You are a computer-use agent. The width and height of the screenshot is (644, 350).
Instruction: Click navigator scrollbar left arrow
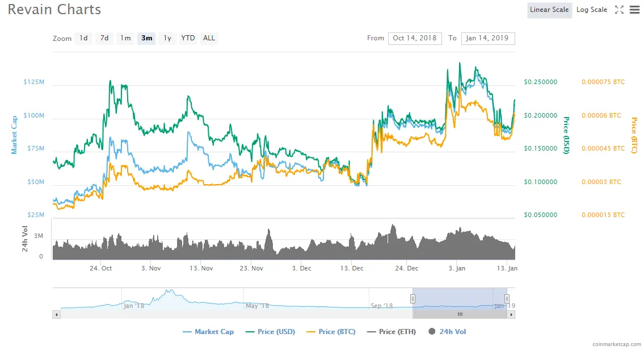click(x=57, y=315)
